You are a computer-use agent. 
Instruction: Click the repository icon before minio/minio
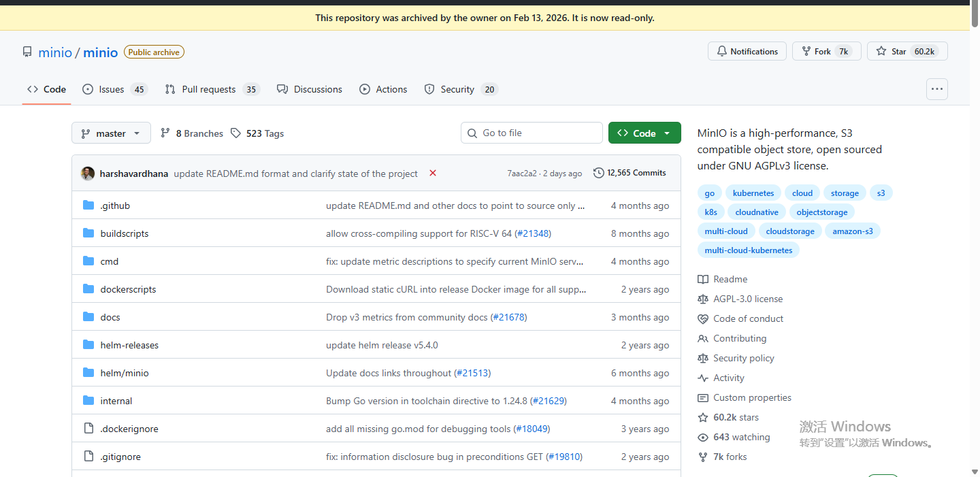pyautogui.click(x=27, y=52)
